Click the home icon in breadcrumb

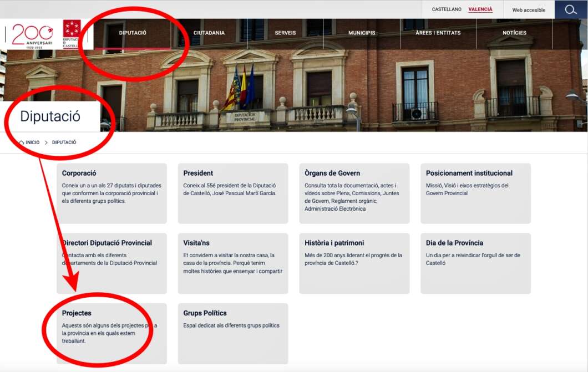(x=21, y=142)
